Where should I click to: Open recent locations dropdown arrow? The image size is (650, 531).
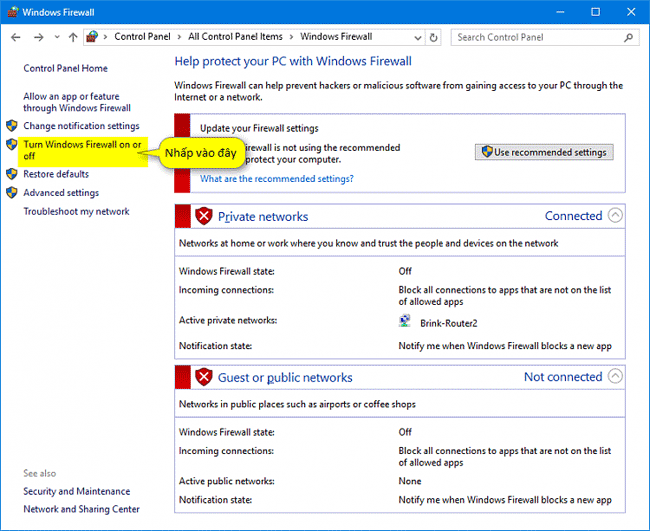coord(57,37)
